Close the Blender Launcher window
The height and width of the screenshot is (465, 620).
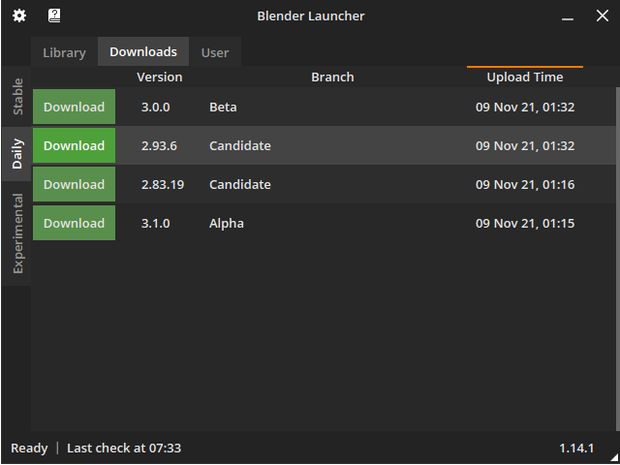tap(602, 16)
